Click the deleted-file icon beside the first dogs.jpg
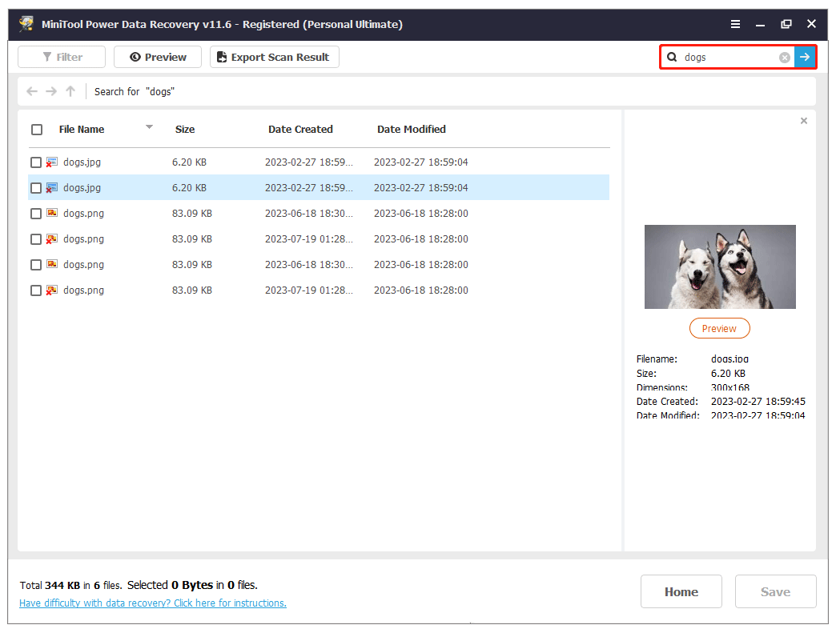 [x=53, y=162]
